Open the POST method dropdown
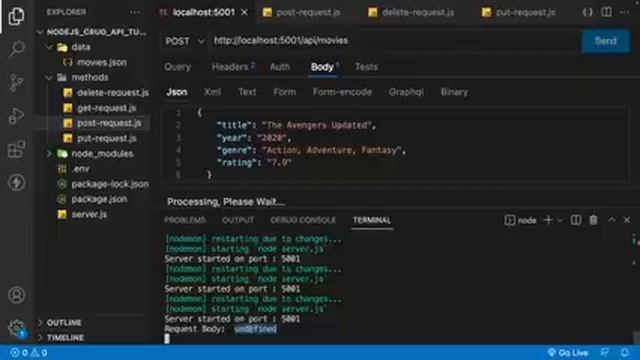This screenshot has width=640, height=360. coord(184,41)
